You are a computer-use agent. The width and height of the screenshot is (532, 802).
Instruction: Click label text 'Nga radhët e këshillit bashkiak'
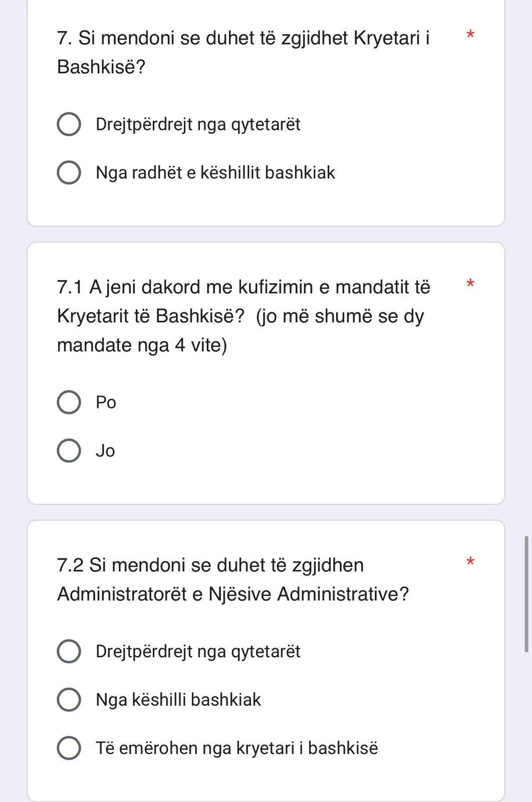215,172
